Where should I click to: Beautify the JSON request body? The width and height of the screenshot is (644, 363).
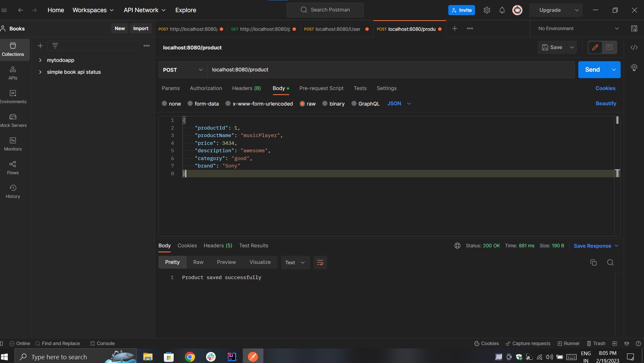point(605,104)
